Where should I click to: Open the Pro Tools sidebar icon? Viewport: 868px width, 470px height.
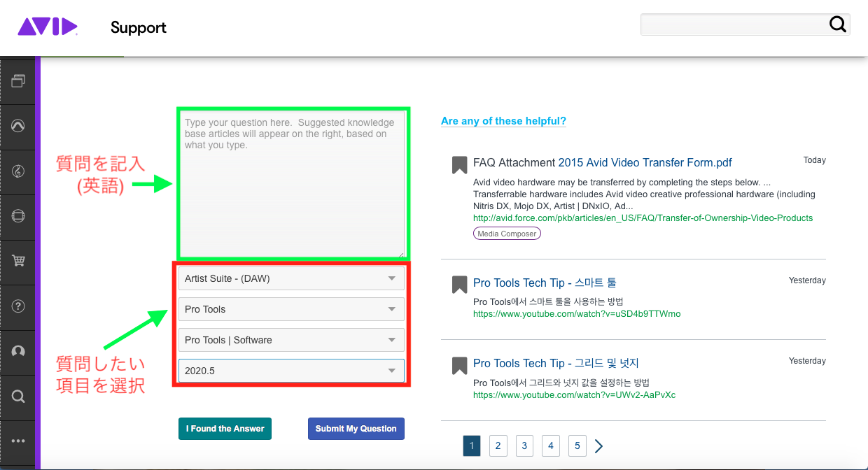tap(18, 127)
